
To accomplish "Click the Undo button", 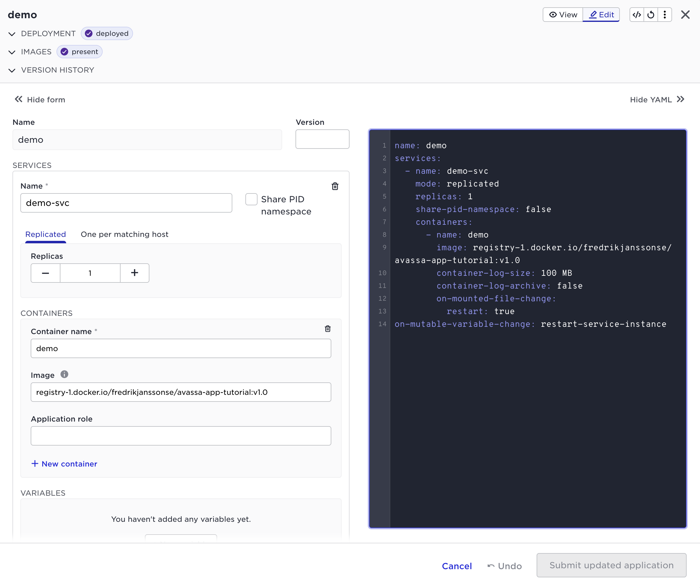I will coord(505,566).
